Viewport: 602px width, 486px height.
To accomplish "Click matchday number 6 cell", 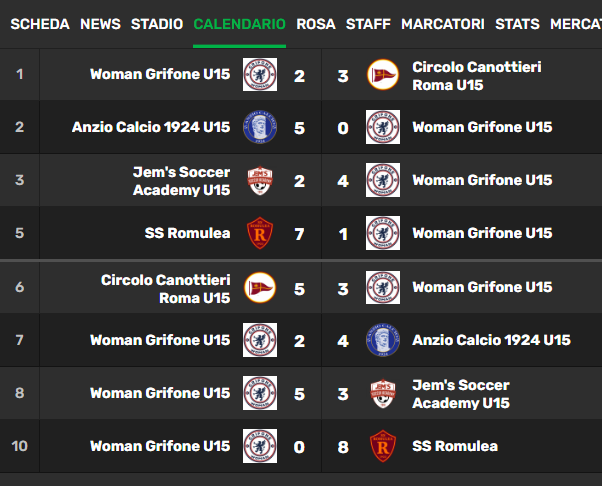I will [x=20, y=287].
